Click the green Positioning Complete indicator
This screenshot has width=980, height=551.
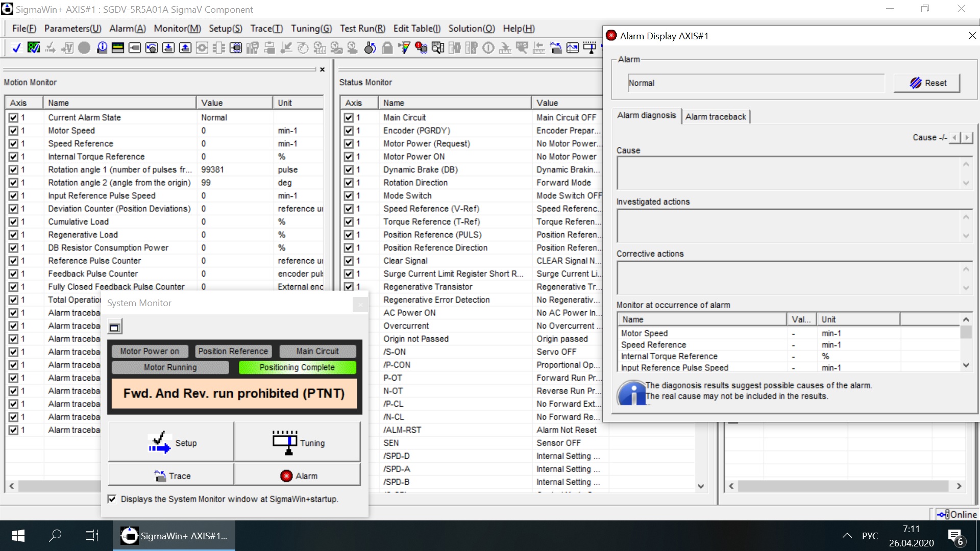pos(297,367)
